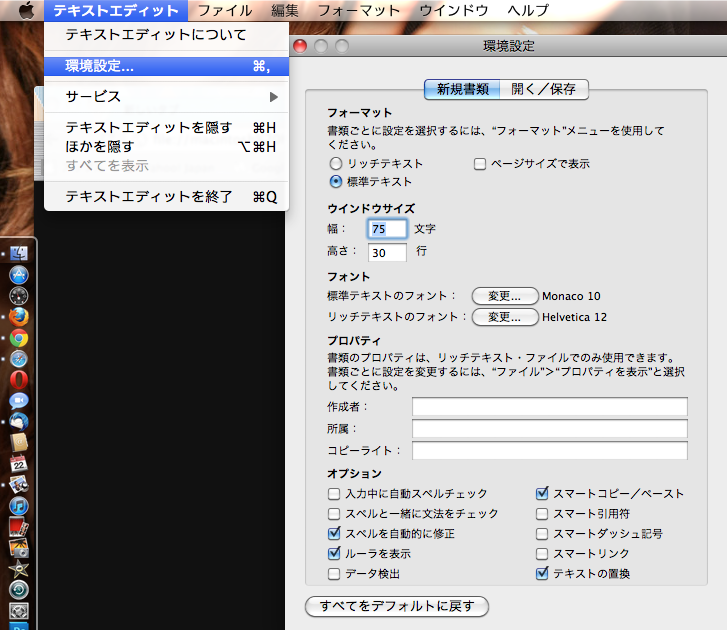This screenshot has width=727, height=630.
Task: Open the ウインドウ menu
Action: (454, 10)
